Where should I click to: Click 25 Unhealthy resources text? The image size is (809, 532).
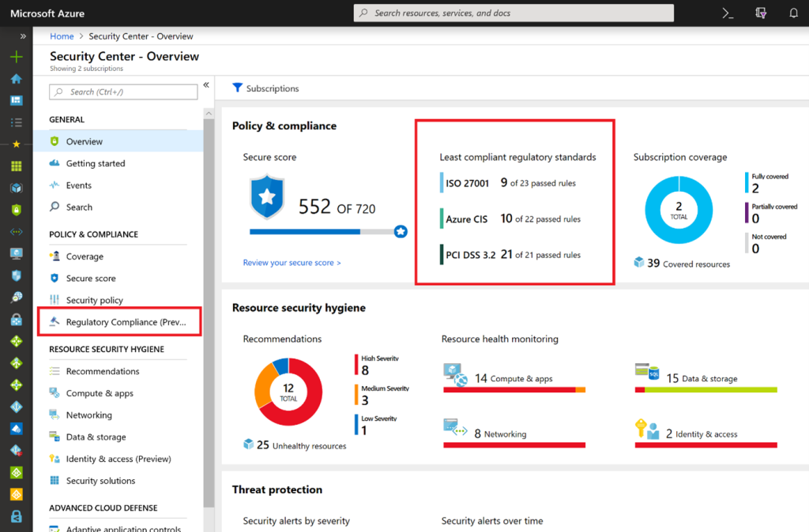point(301,445)
